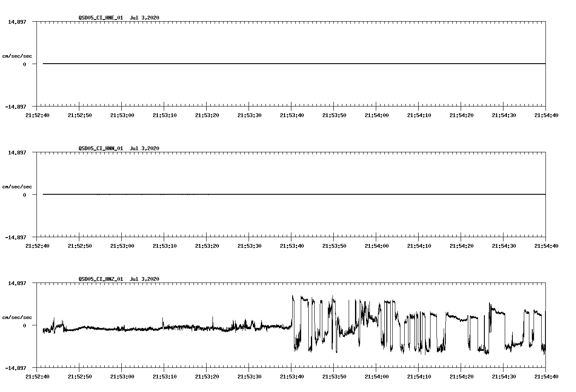
Task: Click the 21:54:40 time label under HNE plot
Action: (x=546, y=115)
